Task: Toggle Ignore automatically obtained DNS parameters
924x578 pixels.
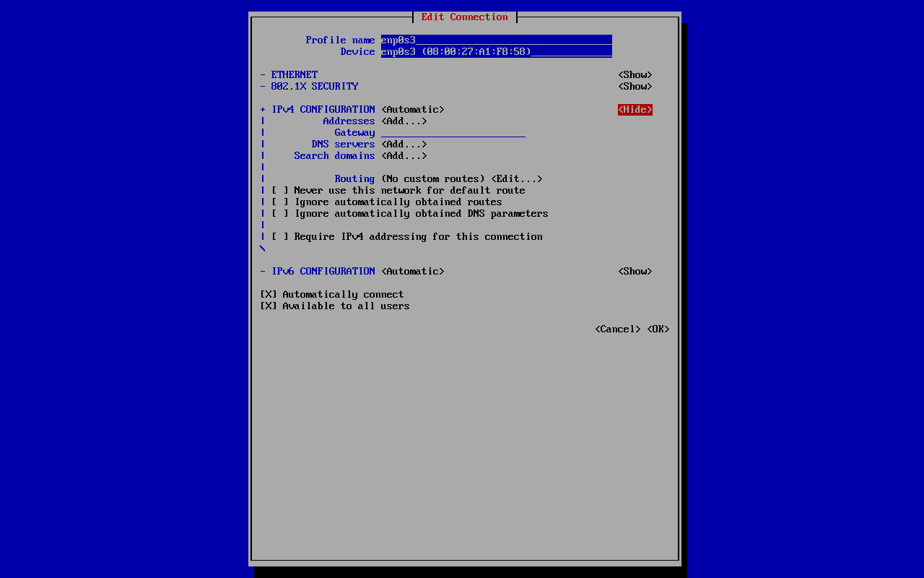Action: pyautogui.click(x=280, y=214)
